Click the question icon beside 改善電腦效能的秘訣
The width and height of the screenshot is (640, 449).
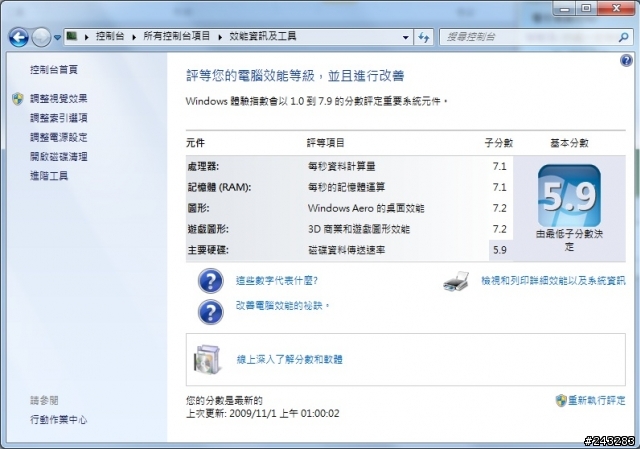(211, 312)
